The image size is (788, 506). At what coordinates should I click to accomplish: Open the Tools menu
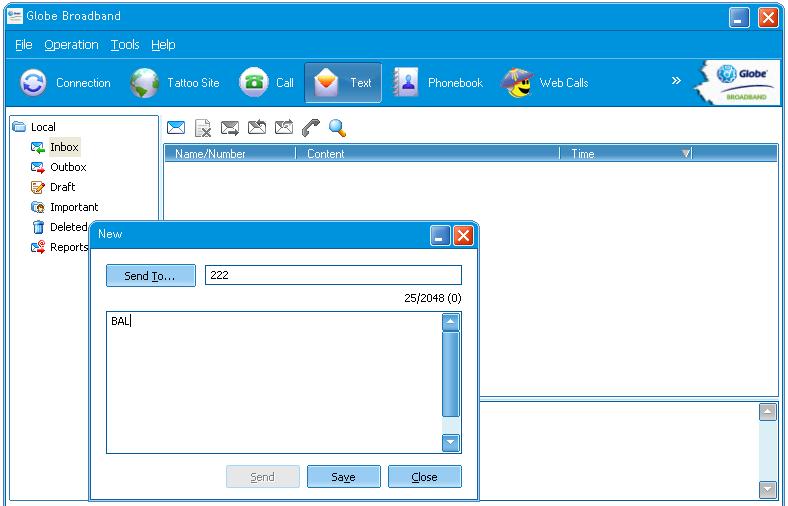(x=125, y=45)
